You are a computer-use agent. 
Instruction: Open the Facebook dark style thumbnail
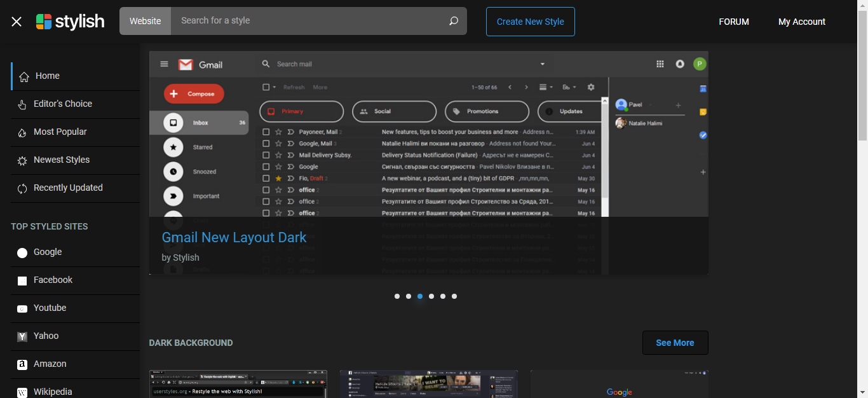429,384
